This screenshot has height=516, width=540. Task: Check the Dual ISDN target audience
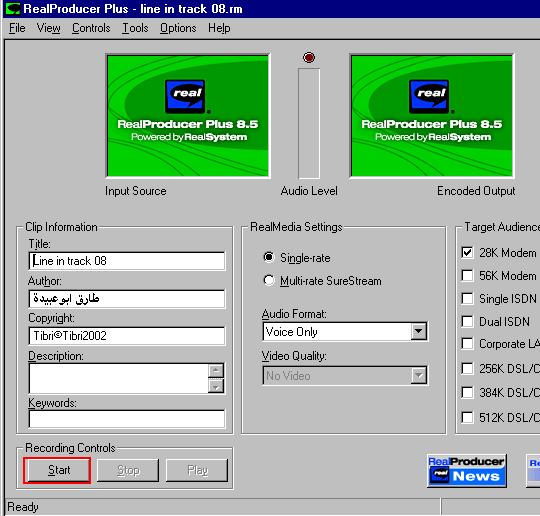coord(467,321)
